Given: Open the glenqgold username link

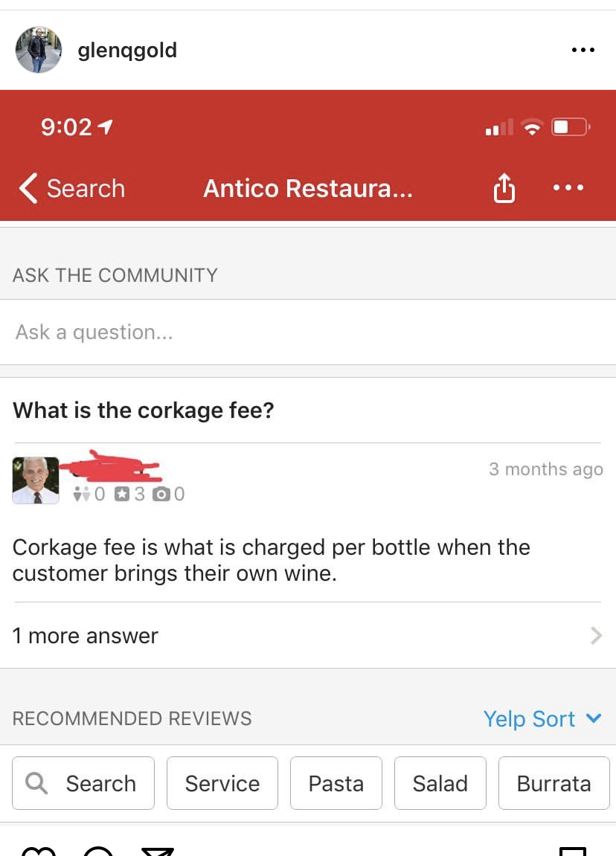Looking at the screenshot, I should pyautogui.click(x=127, y=51).
